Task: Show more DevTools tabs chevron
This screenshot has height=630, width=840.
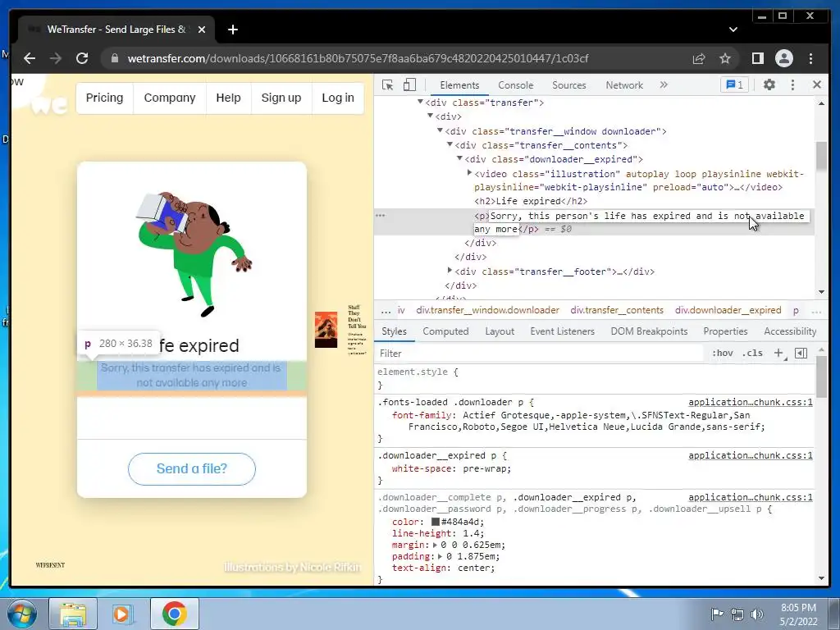Action: pos(664,84)
